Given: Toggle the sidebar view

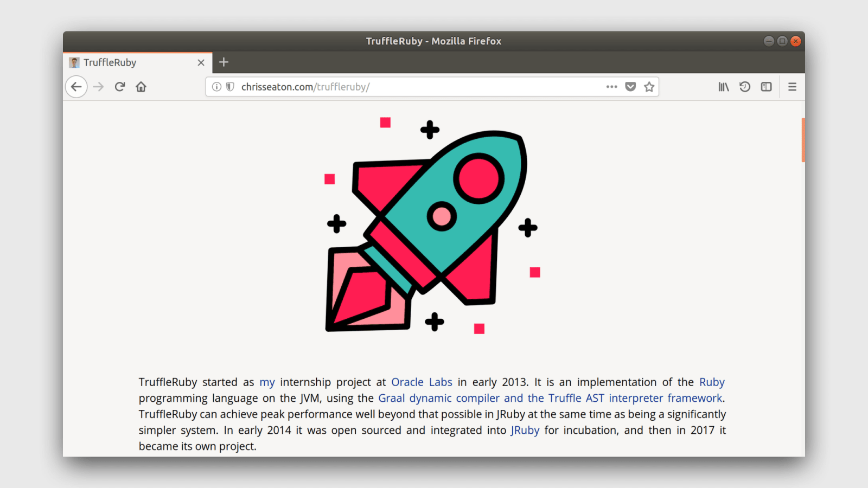Looking at the screenshot, I should [766, 87].
